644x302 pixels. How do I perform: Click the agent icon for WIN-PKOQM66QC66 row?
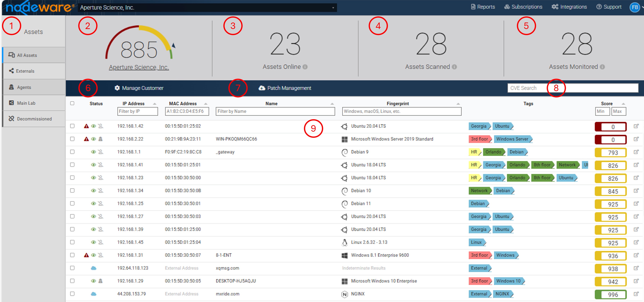coord(101,139)
